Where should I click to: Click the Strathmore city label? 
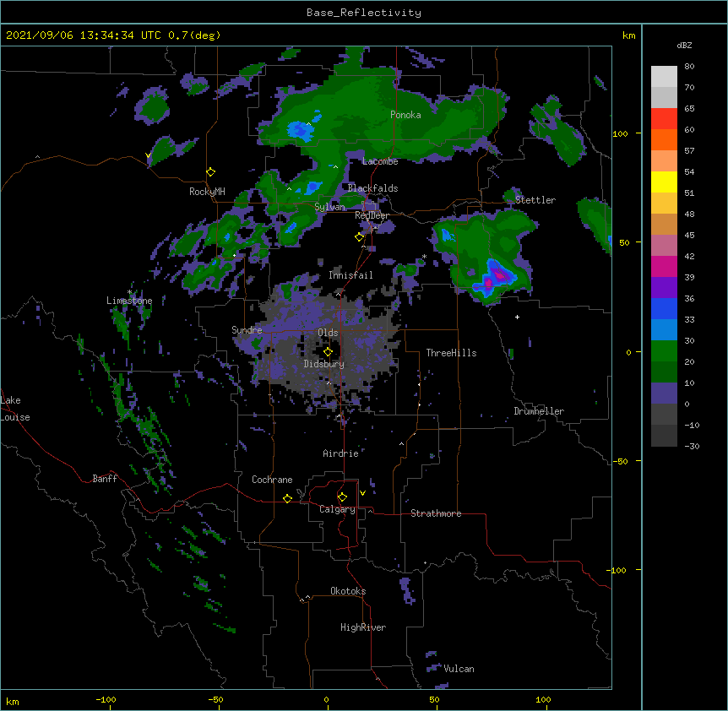pyautogui.click(x=436, y=513)
